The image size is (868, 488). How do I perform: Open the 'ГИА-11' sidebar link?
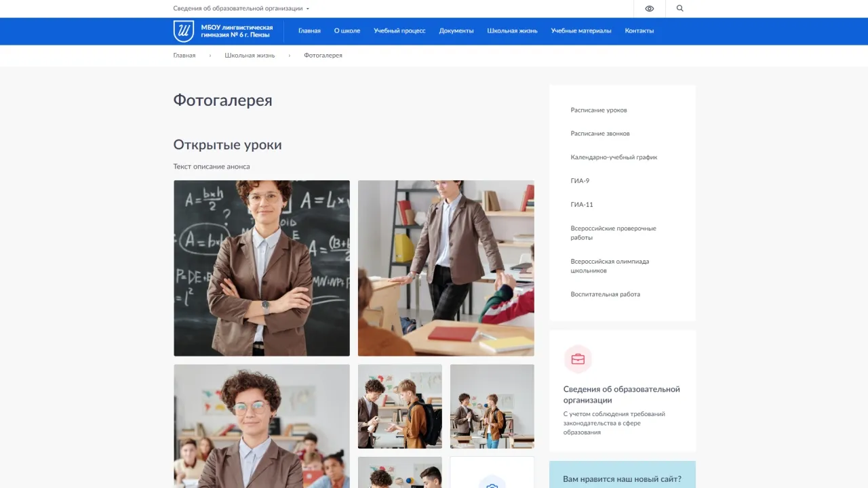[582, 205]
